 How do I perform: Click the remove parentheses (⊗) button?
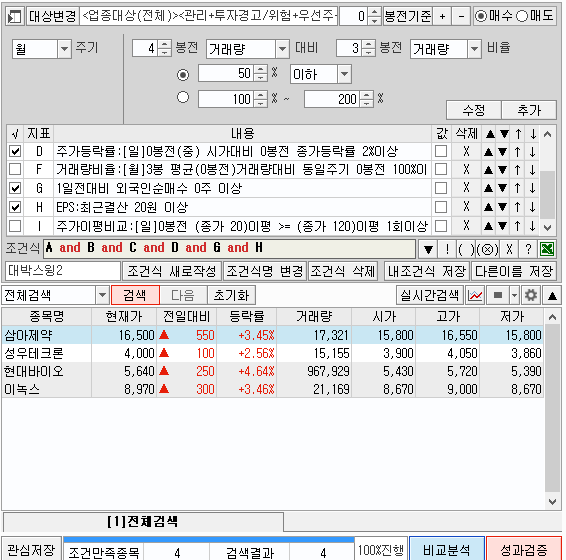[x=487, y=249]
